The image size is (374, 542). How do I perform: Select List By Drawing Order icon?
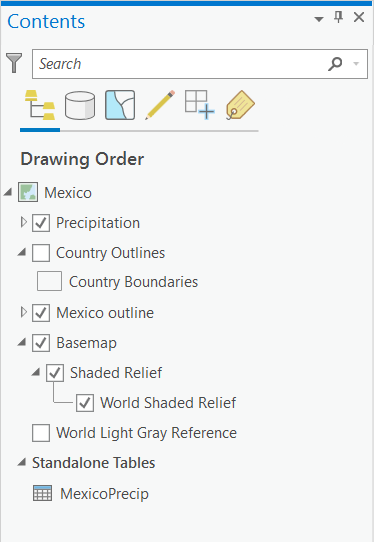40,105
